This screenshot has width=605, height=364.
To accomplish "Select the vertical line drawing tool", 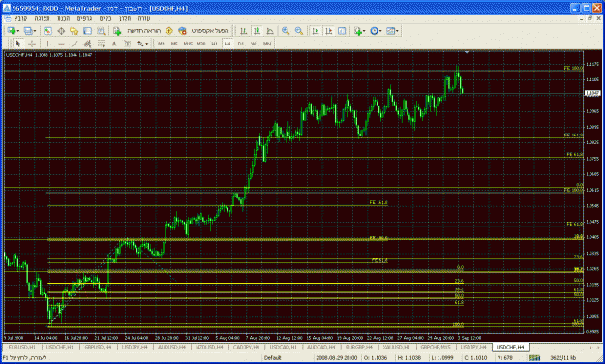I will 47,44.
